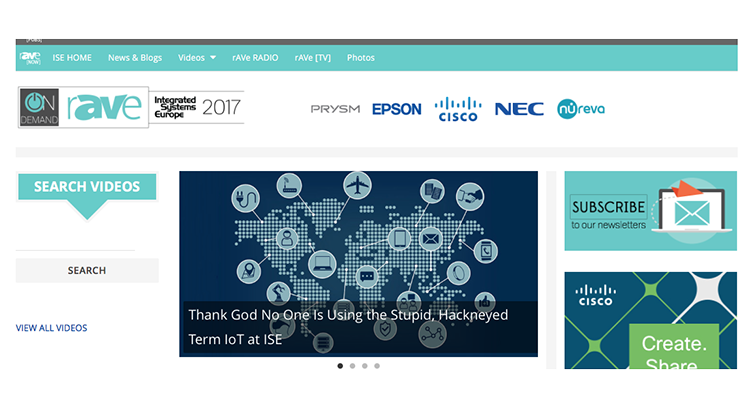750x400 pixels.
Task: Open VIEW ALL VIDEOS link
Action: point(52,328)
